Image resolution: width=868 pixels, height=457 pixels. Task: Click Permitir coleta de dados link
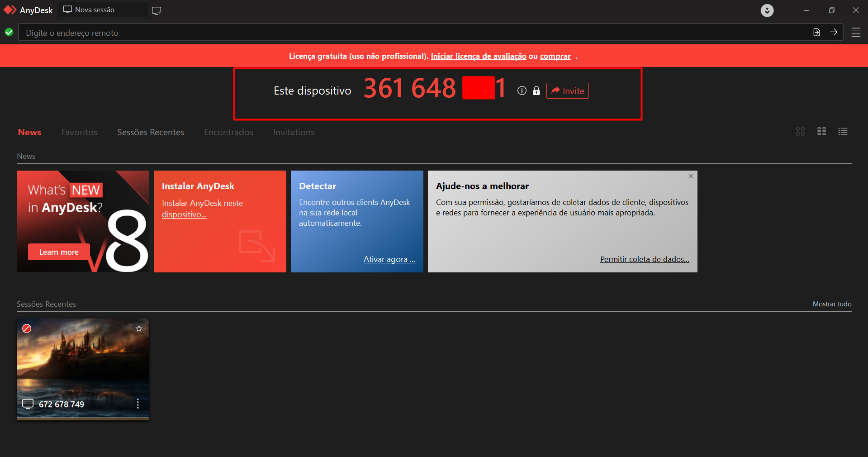tap(645, 259)
